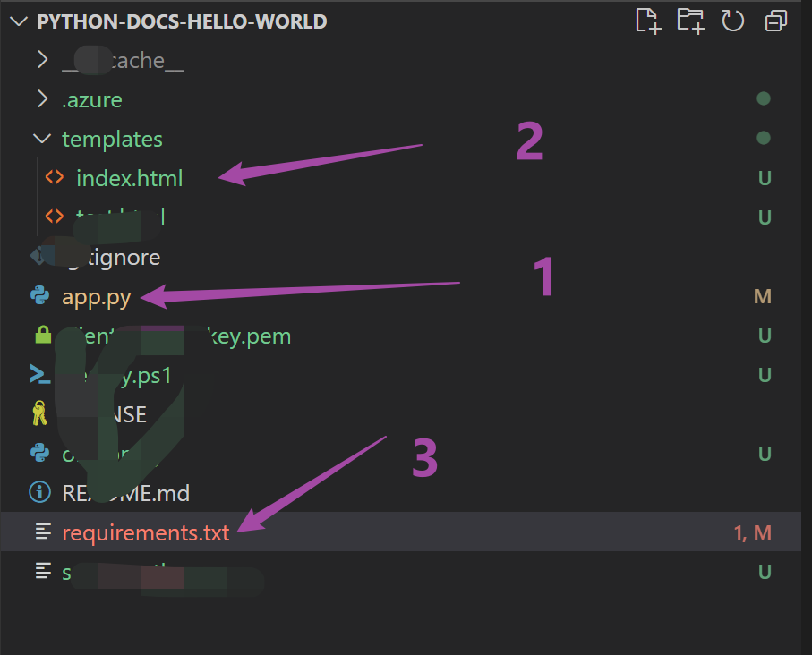Collapse all folders in Explorer
Viewport: 812px width, 655px height.
(x=775, y=21)
